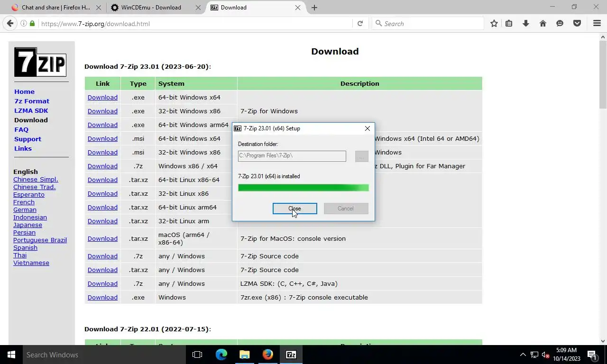Click the Close button in Setup
The height and width of the screenshot is (364, 607).
(295, 209)
